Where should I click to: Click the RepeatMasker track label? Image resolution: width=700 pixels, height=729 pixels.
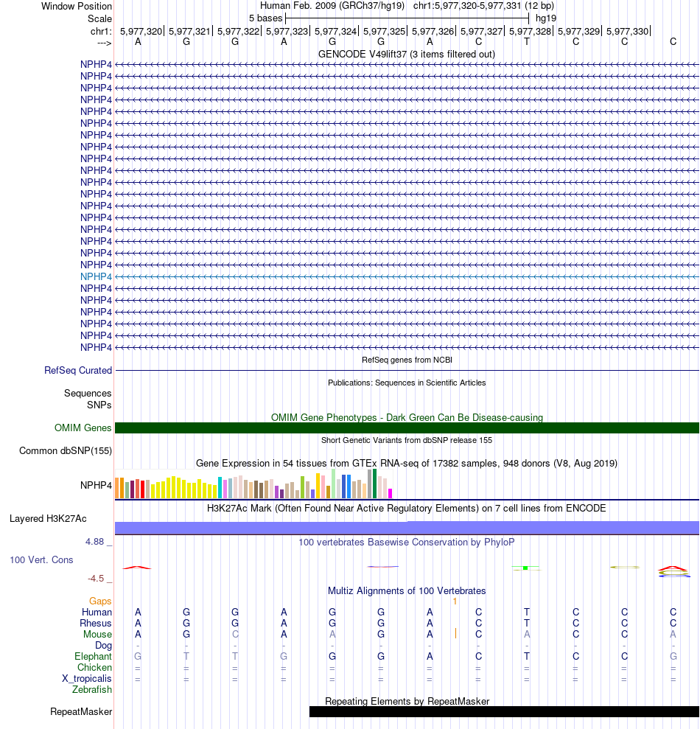click(81, 712)
